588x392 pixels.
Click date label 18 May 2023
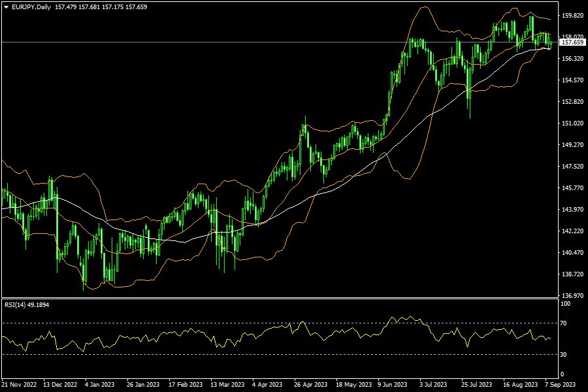coord(353,385)
